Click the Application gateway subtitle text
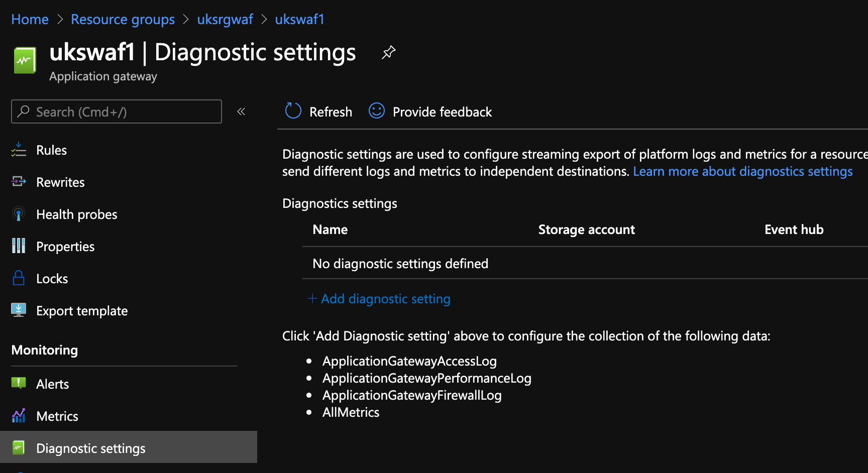Screen dimensions: 868x473 (103, 76)
